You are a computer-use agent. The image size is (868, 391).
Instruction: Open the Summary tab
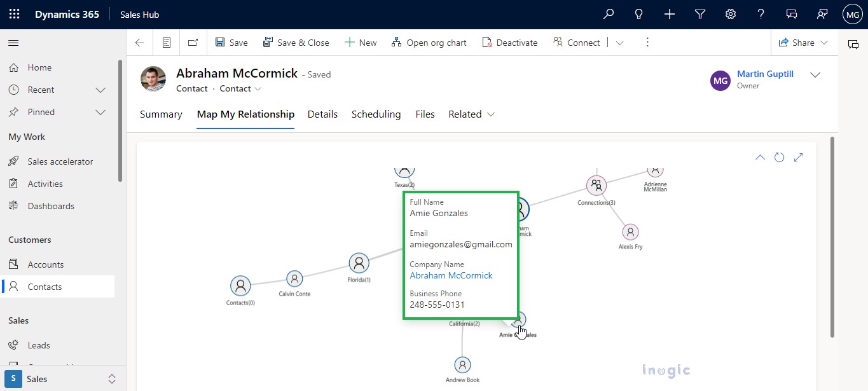pos(160,114)
